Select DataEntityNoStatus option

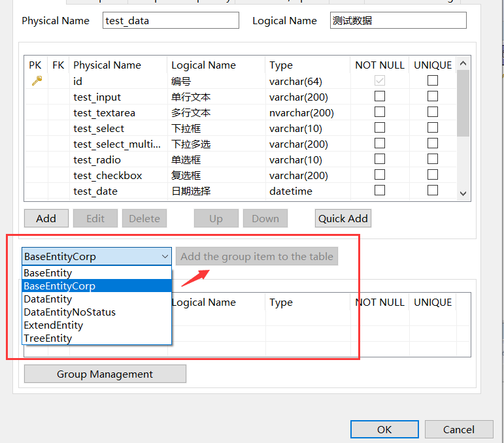[x=97, y=312]
